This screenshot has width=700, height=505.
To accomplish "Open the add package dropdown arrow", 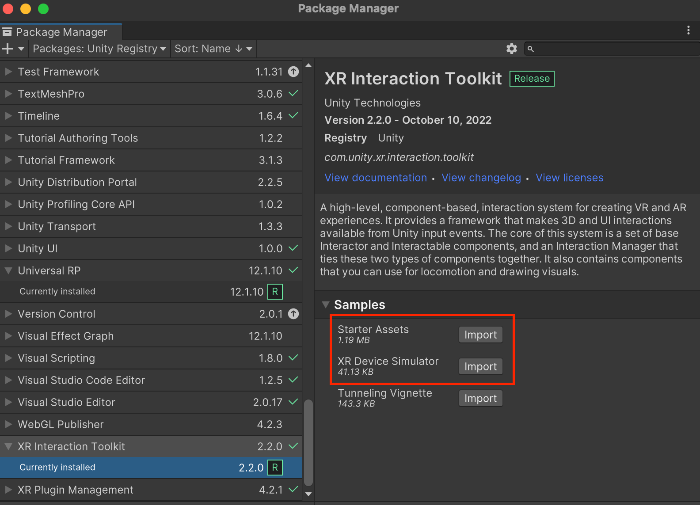I will click(x=21, y=49).
